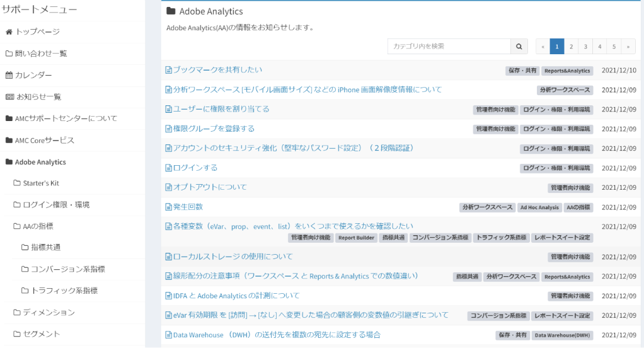Click the magnifier search button
Viewport: 644px width, 348px height.
519,47
